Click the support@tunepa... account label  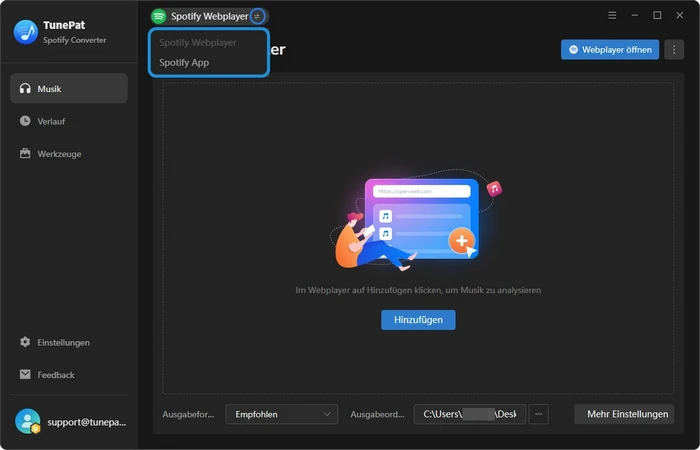(x=87, y=422)
